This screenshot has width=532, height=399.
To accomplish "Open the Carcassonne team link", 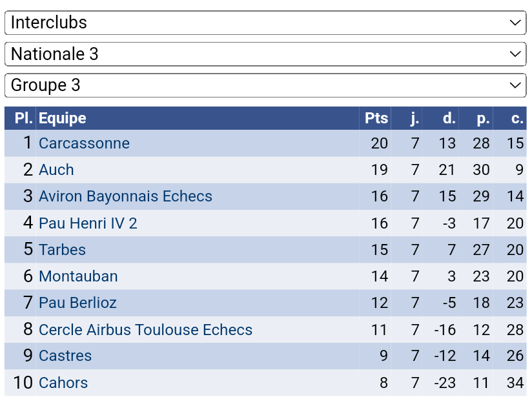I will [x=84, y=143].
